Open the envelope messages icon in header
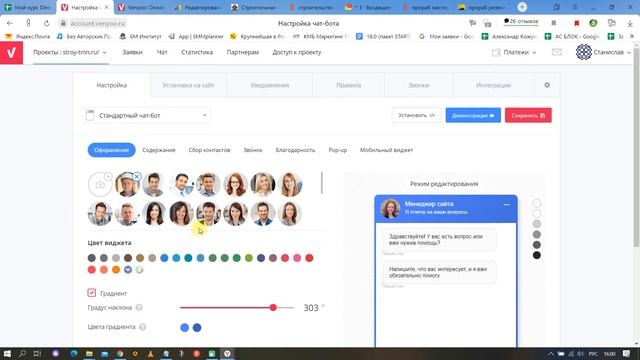The width and height of the screenshot is (640, 360). [557, 52]
